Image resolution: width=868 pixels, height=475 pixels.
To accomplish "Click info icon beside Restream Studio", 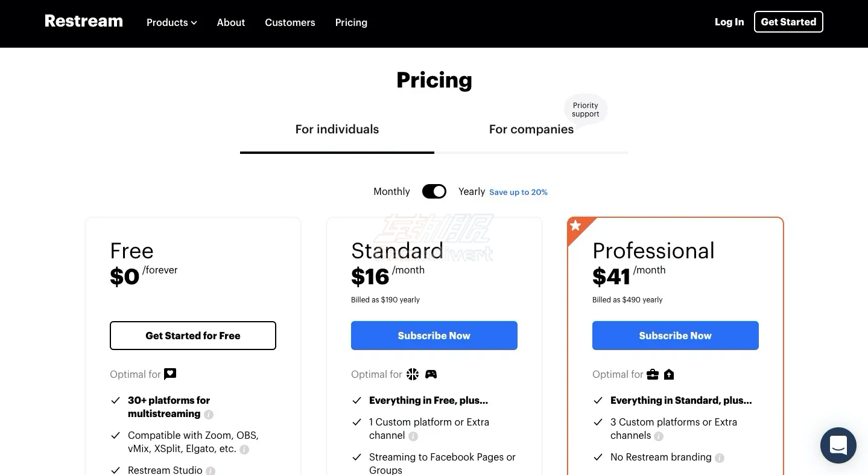I will pyautogui.click(x=211, y=471).
